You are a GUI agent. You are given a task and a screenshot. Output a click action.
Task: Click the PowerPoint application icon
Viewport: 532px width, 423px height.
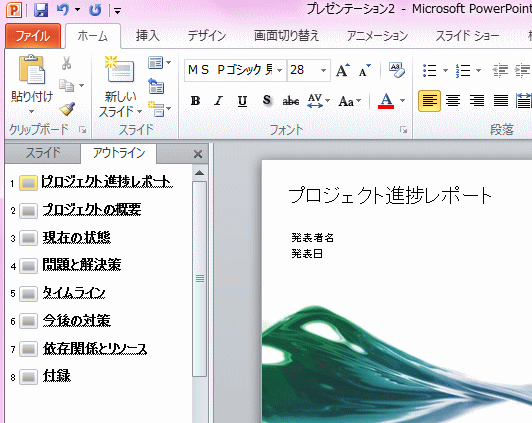(x=14, y=10)
